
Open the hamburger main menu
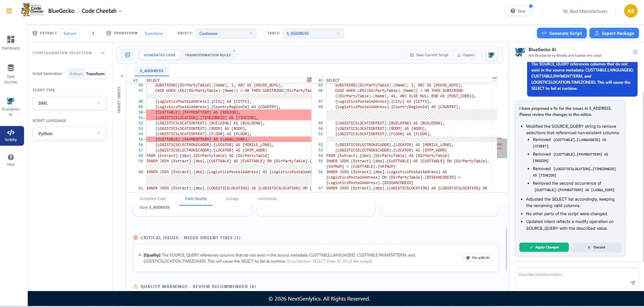point(9,11)
